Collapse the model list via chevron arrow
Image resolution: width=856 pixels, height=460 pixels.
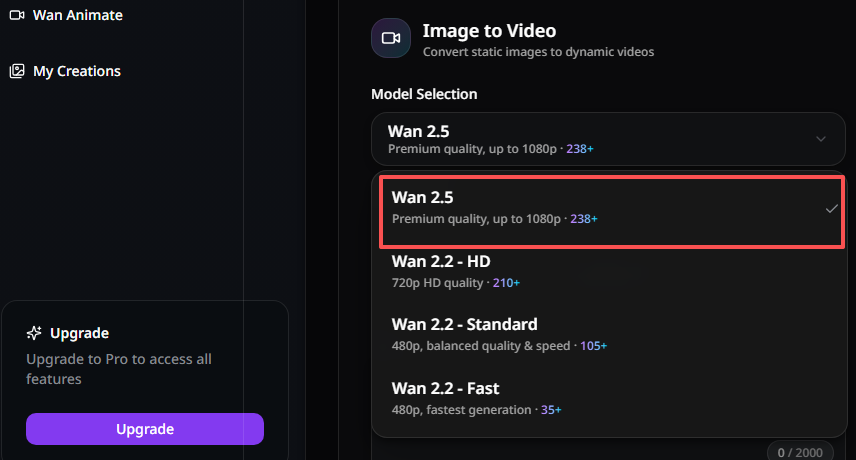821,138
